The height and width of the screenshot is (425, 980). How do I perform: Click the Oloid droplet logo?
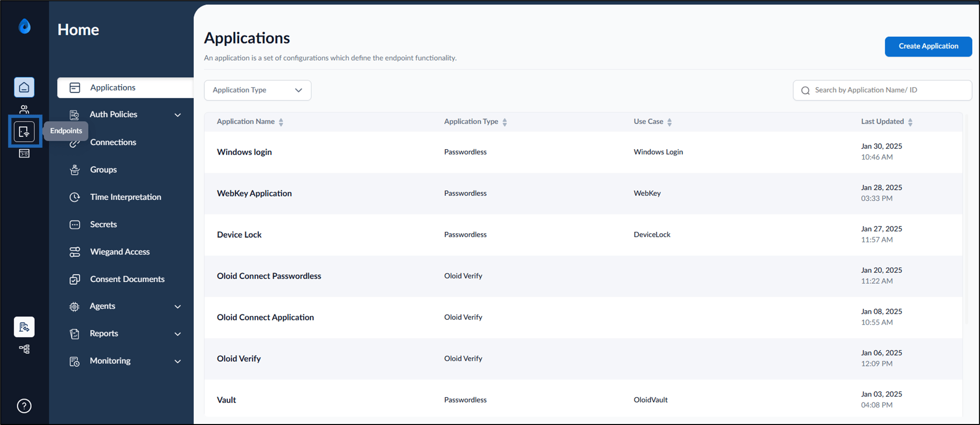24,26
